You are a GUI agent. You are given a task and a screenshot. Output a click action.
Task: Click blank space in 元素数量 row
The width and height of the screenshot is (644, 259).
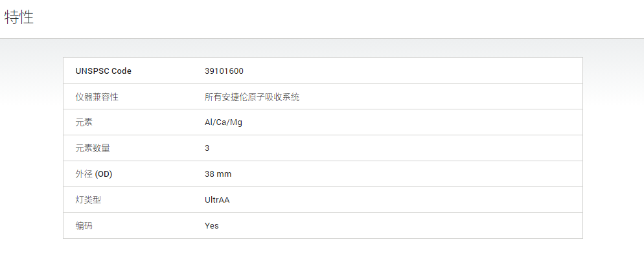(411, 148)
